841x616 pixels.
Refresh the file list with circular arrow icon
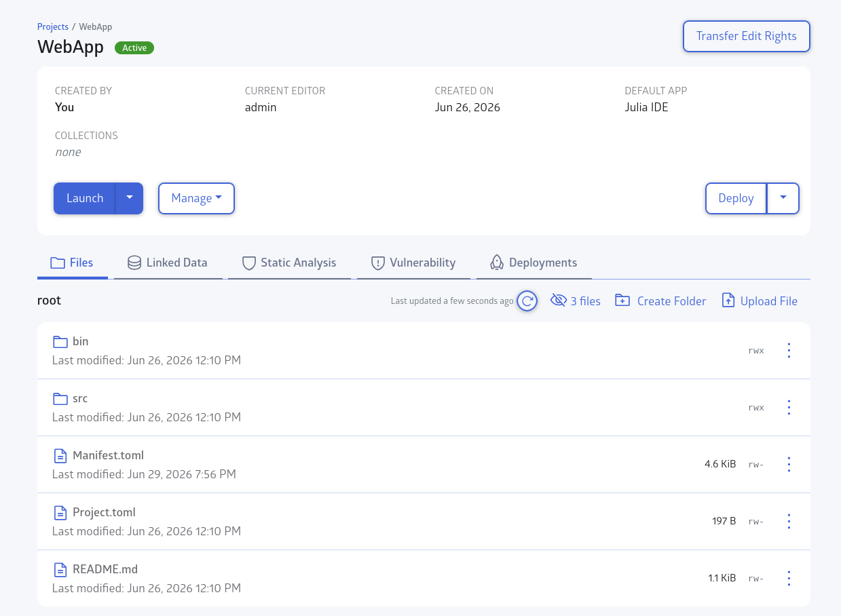click(527, 301)
